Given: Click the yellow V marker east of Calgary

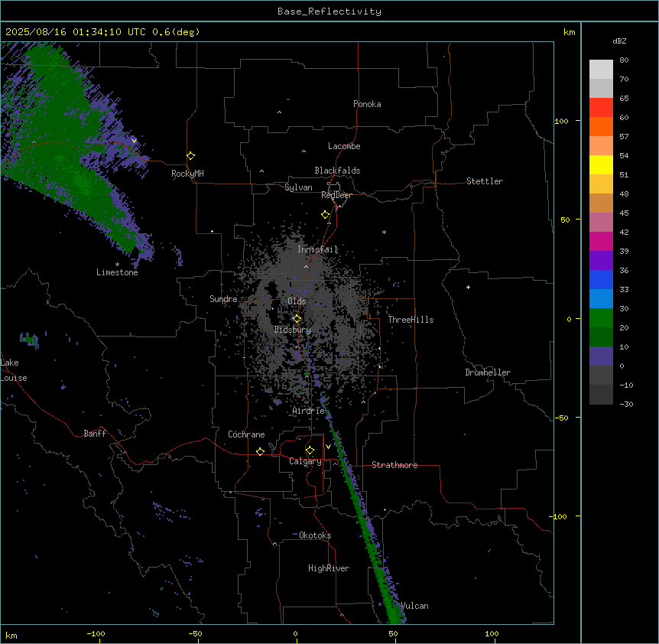Looking at the screenshot, I should pos(328,447).
